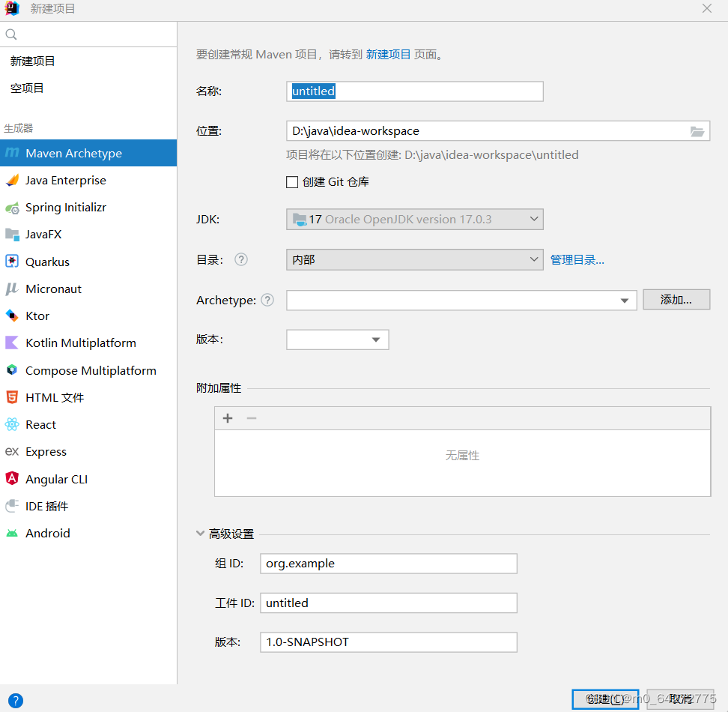This screenshot has height=712, width=728.
Task: Select the Kotlin Multiplatform generator
Action: coord(88,343)
